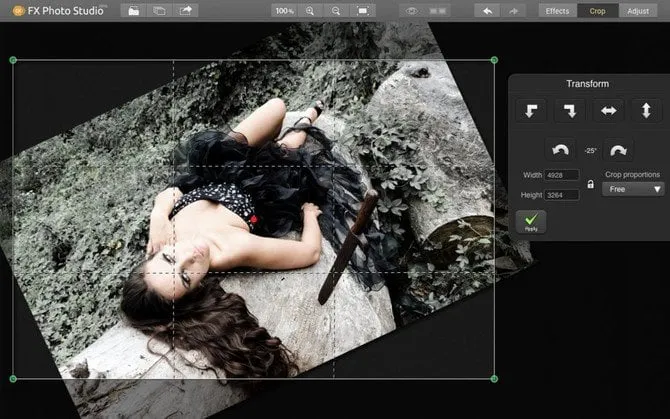Toggle the aspect ratio lock icon

coord(590,184)
